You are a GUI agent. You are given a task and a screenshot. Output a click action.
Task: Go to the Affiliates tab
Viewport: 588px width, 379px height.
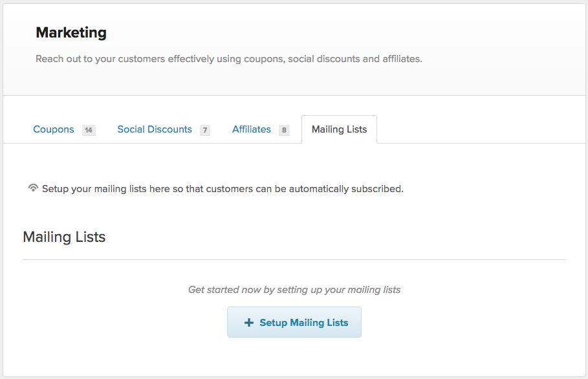coord(251,129)
